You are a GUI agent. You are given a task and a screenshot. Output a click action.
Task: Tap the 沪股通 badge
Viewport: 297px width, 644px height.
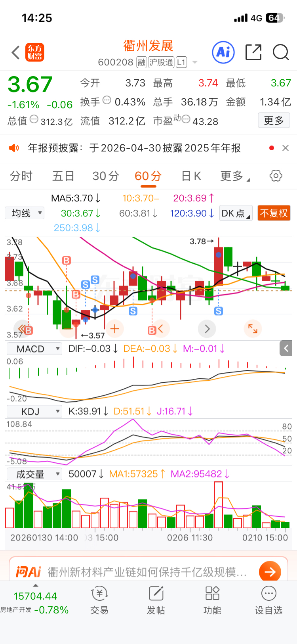click(x=161, y=62)
